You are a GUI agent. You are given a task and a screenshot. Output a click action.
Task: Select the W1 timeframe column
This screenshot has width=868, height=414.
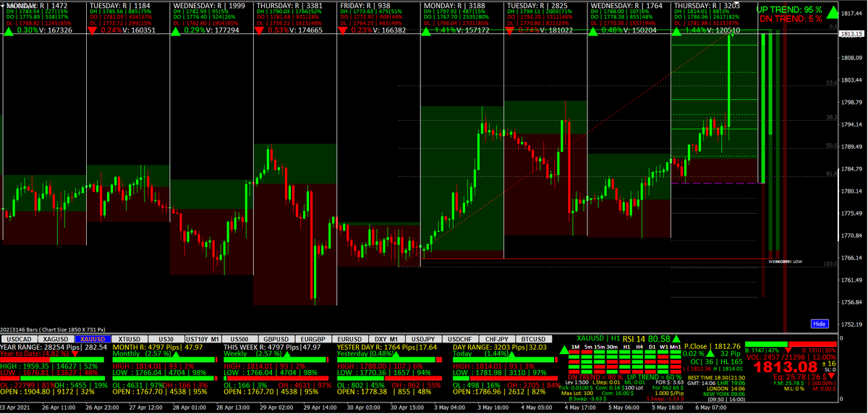(664, 347)
